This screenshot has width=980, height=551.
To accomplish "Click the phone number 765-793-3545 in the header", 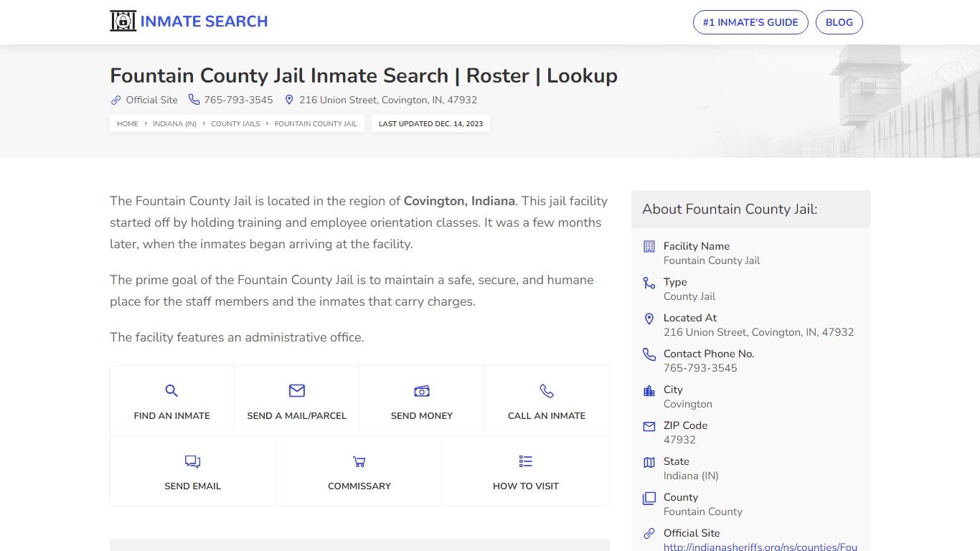I will coord(238,100).
